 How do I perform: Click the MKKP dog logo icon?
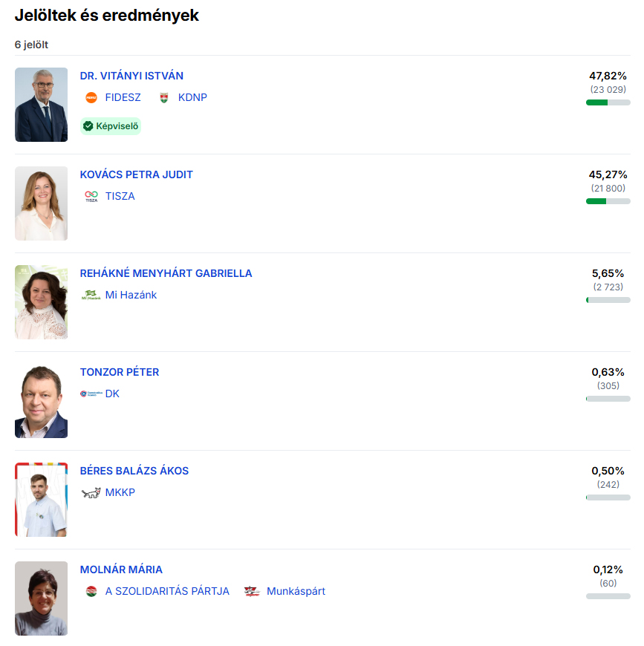tap(91, 492)
